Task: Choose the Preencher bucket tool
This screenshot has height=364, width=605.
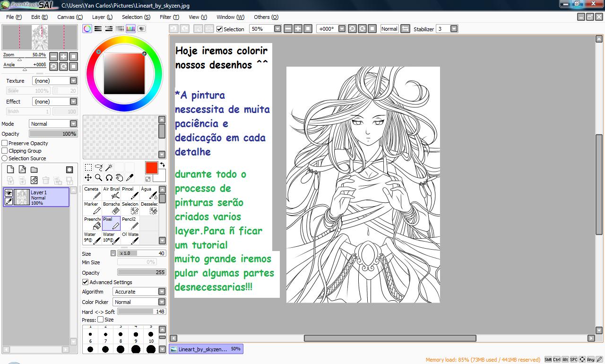Action: (92, 223)
